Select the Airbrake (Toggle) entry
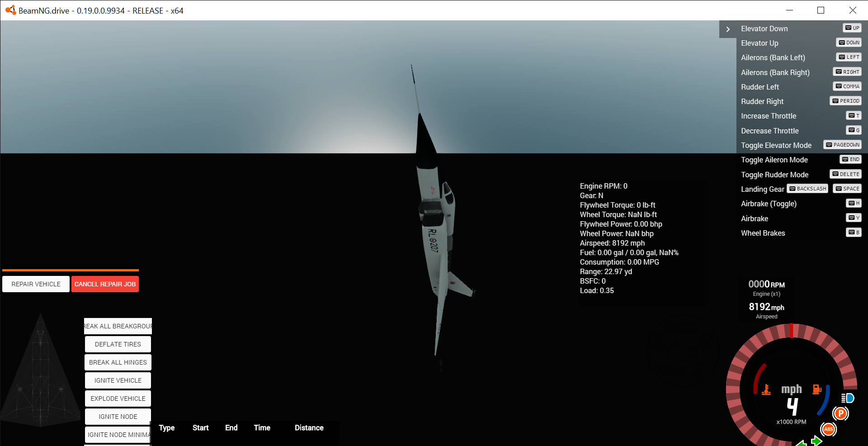Viewport: 868px width, 446px height. pos(769,204)
